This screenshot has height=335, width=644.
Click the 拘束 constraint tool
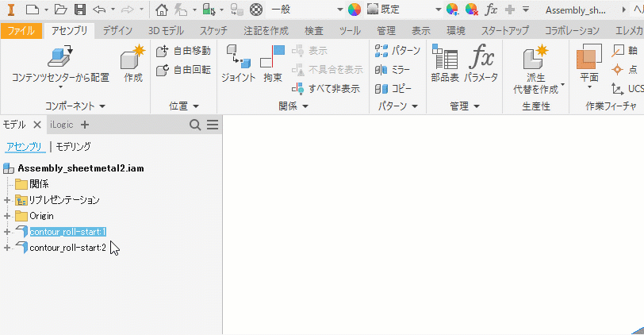coord(273,64)
